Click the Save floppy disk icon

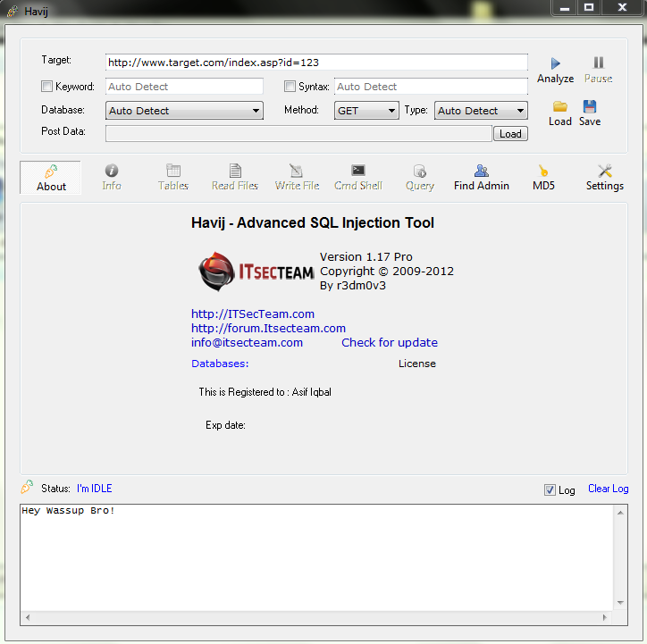590,106
